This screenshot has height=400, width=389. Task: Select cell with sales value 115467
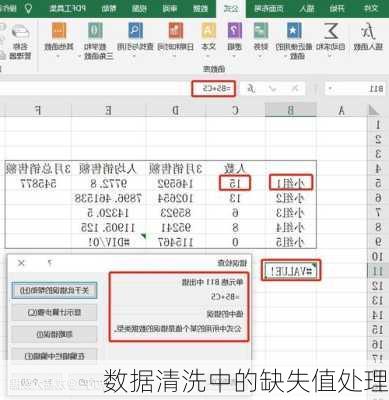pos(176,242)
